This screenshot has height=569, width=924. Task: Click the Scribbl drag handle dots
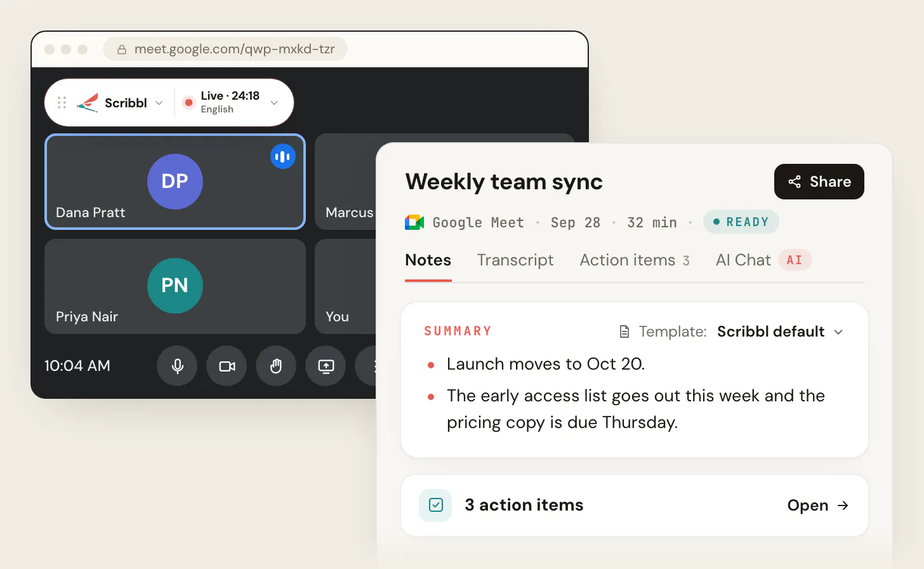coord(62,102)
